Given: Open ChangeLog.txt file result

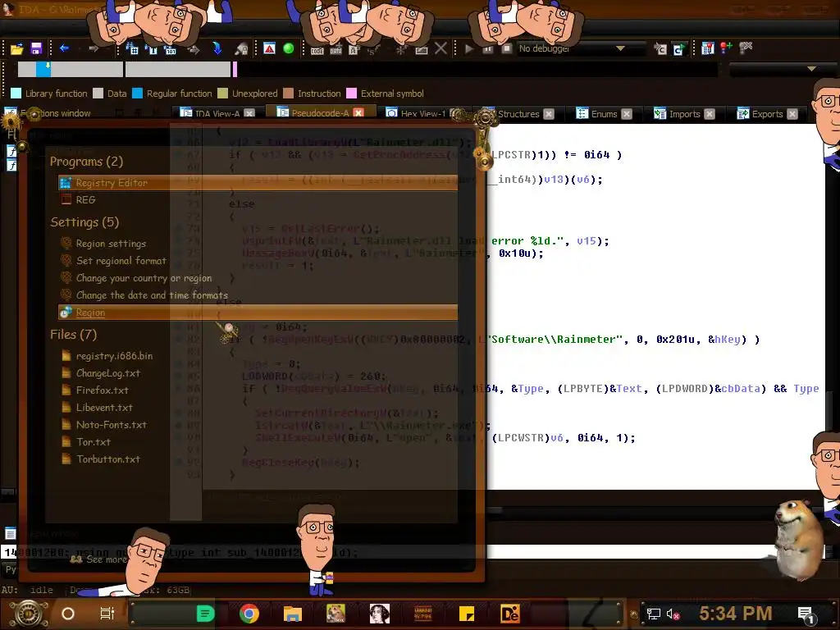Looking at the screenshot, I should [x=107, y=373].
